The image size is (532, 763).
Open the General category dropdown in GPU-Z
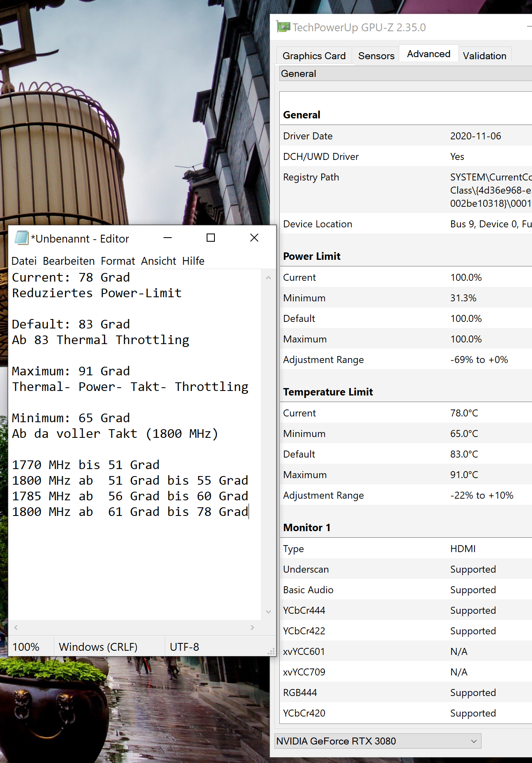405,74
